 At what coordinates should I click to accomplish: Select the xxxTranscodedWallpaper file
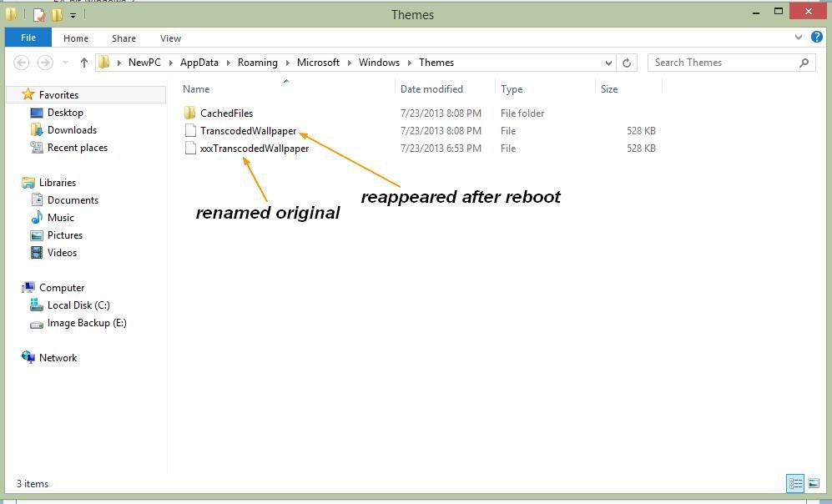pyautogui.click(x=254, y=149)
